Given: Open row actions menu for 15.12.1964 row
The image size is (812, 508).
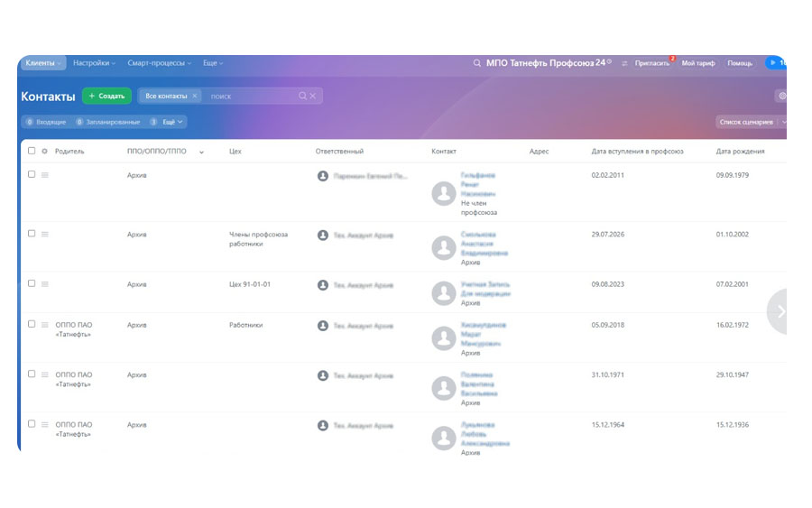Looking at the screenshot, I should 45,425.
